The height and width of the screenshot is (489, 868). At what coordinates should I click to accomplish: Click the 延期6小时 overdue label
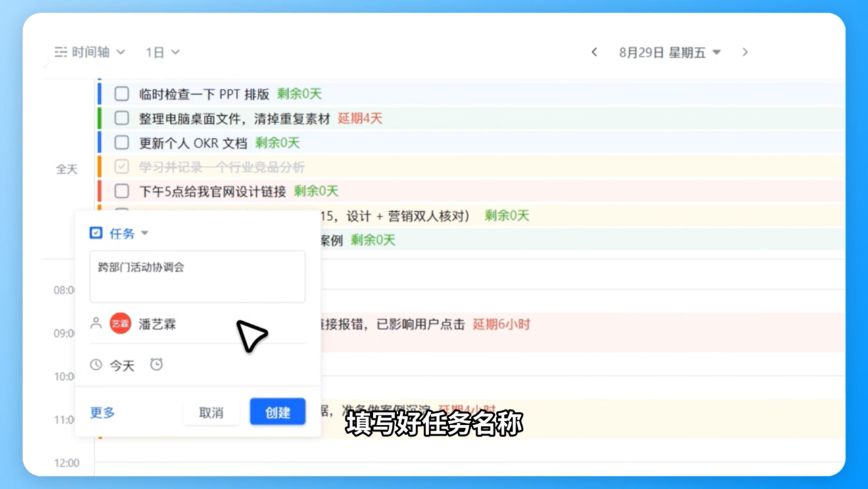pyautogui.click(x=501, y=324)
